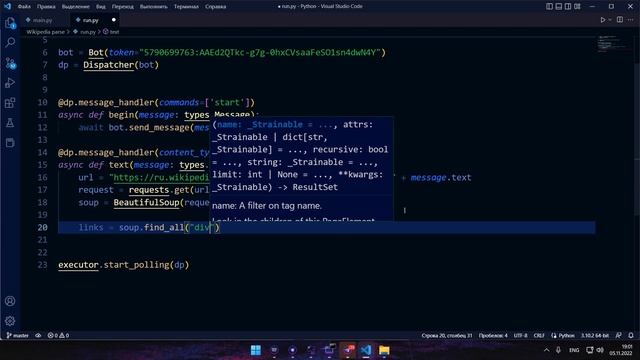Open the Explorer view in activity bar
640x360 pixels.
10,23
